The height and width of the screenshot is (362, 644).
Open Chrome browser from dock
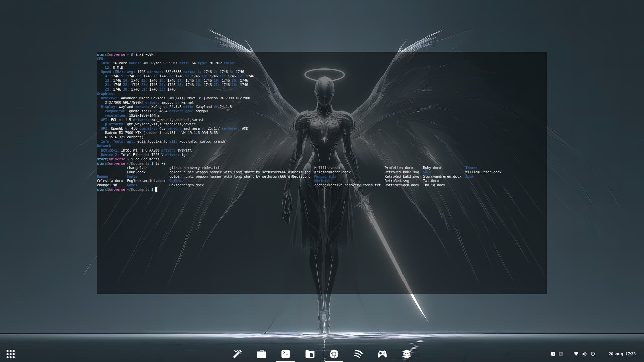[x=334, y=354]
